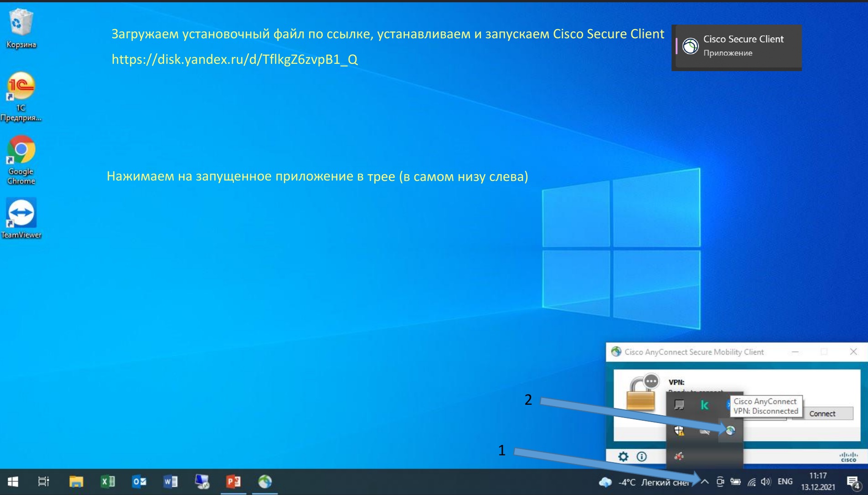Open Cisco AnyConnect settings gear

click(623, 456)
